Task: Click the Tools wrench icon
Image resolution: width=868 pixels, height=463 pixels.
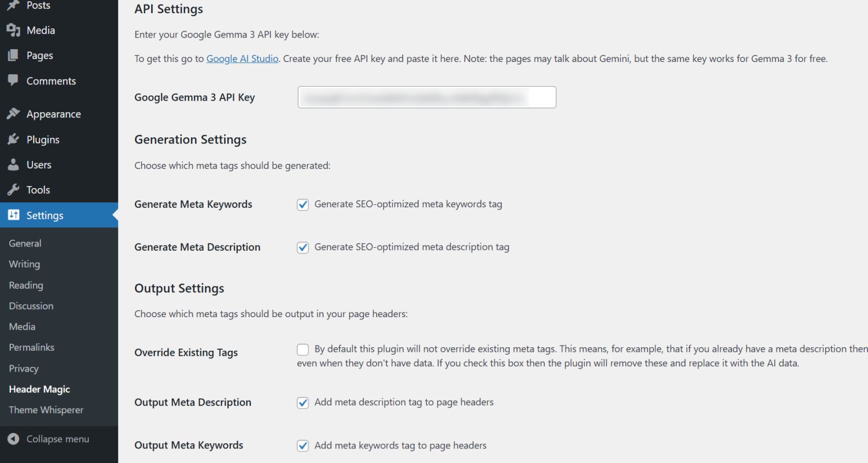Action: click(x=13, y=190)
